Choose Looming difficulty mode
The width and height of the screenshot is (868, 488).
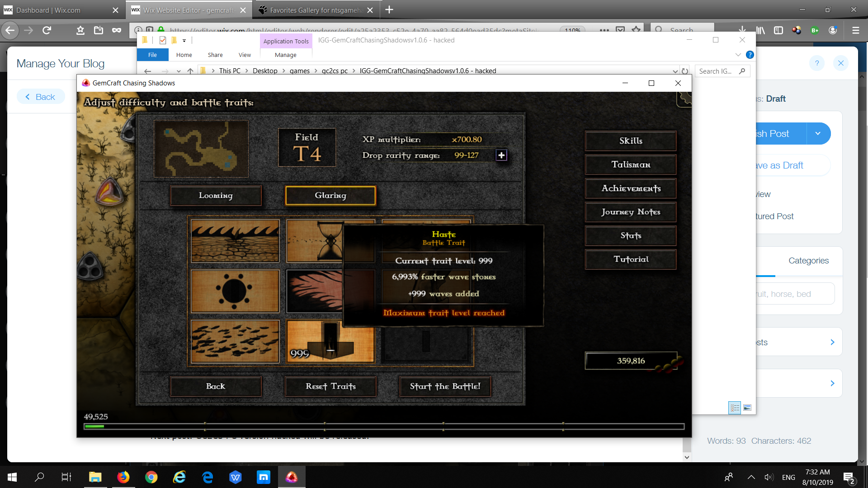[x=216, y=196]
